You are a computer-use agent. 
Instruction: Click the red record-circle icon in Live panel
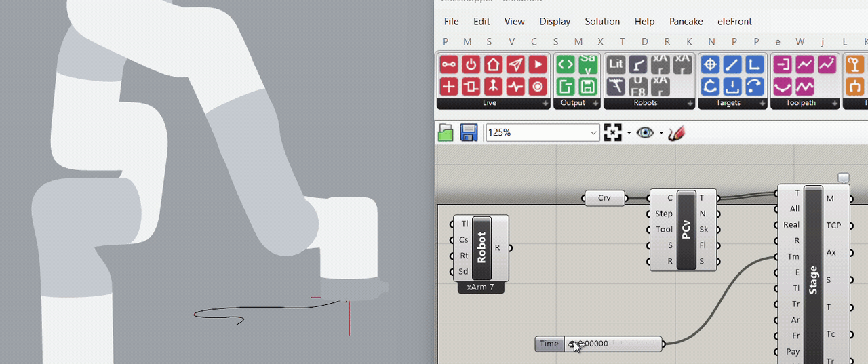[538, 87]
